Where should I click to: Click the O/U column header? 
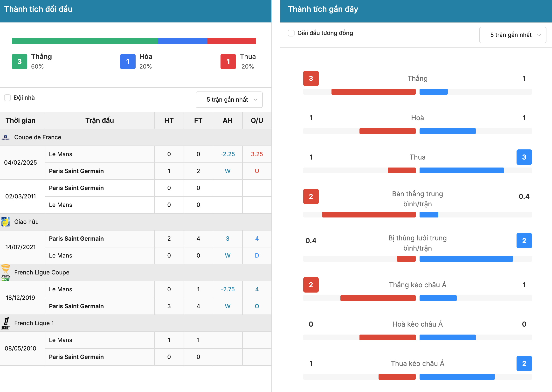point(257,120)
